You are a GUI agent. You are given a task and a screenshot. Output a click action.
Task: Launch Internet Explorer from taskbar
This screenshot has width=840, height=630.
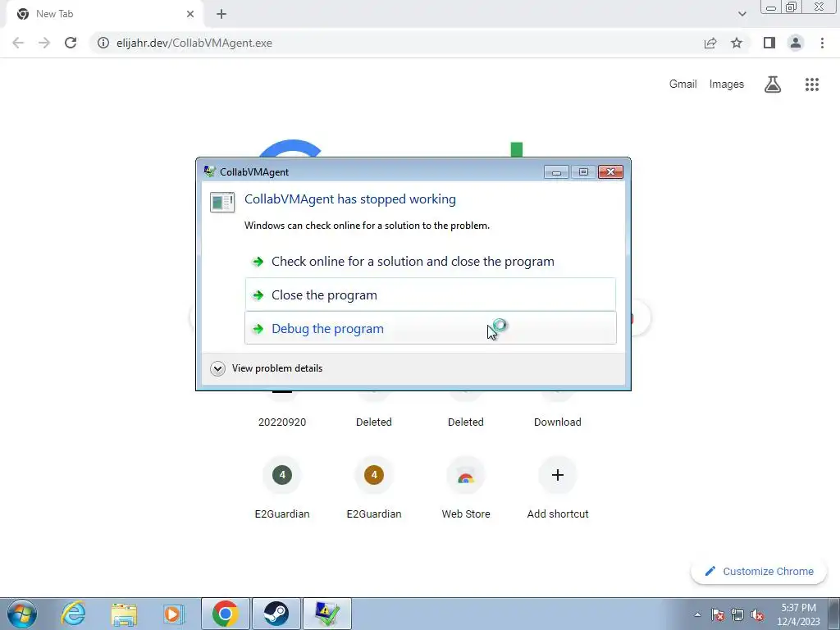(73, 614)
